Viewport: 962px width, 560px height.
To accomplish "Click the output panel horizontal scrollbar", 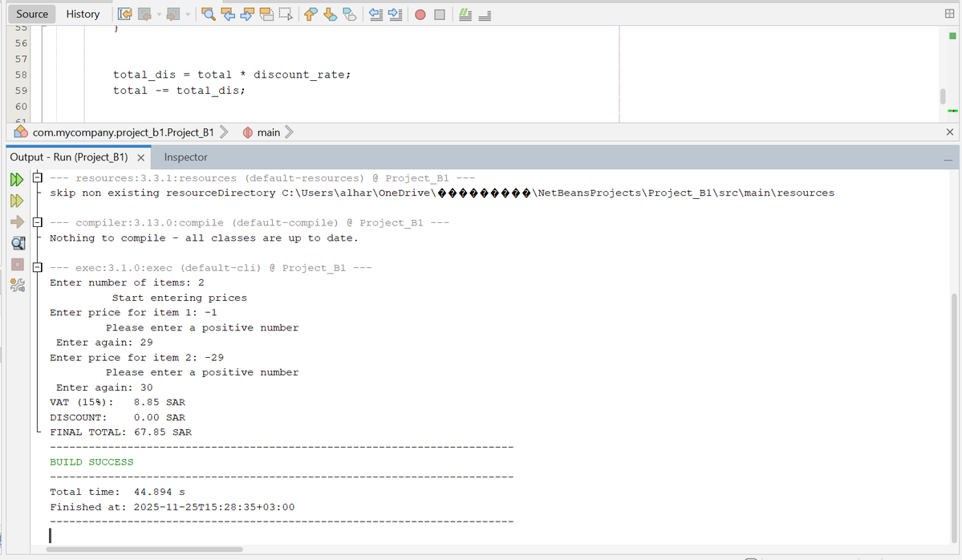I will pos(144,550).
